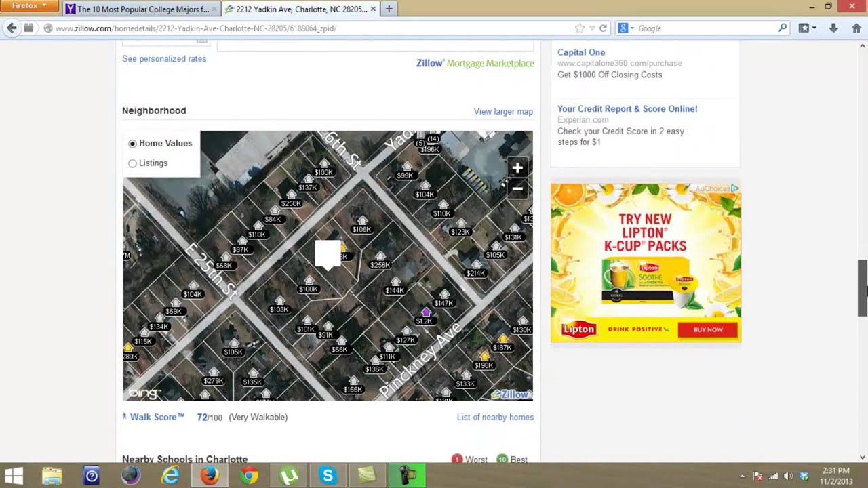
Task: Select the $144K home marker
Action: [395, 287]
